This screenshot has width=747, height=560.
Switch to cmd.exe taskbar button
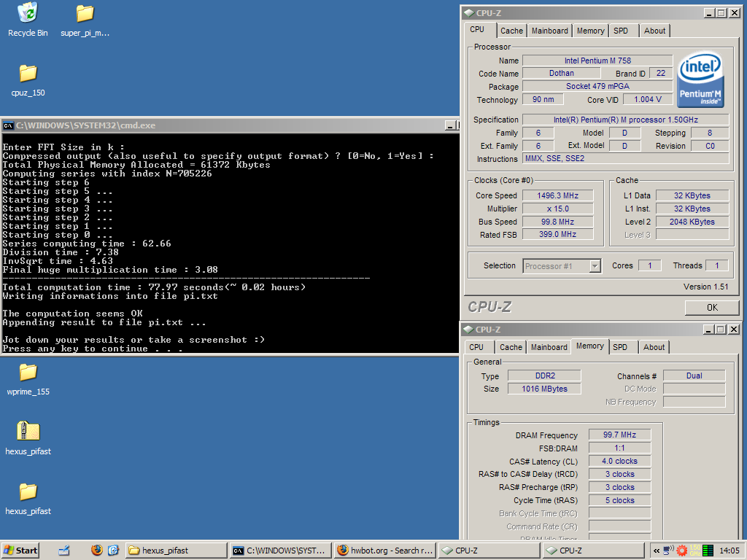point(280,551)
